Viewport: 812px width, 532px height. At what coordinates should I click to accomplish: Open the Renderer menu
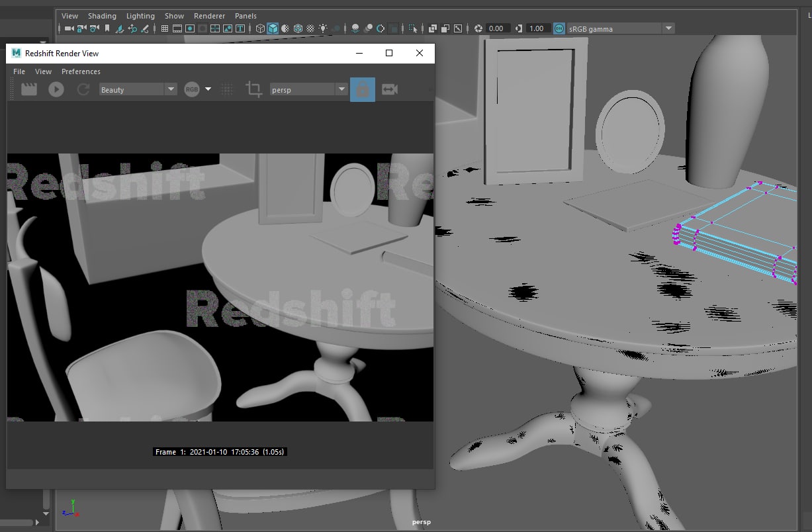(210, 16)
